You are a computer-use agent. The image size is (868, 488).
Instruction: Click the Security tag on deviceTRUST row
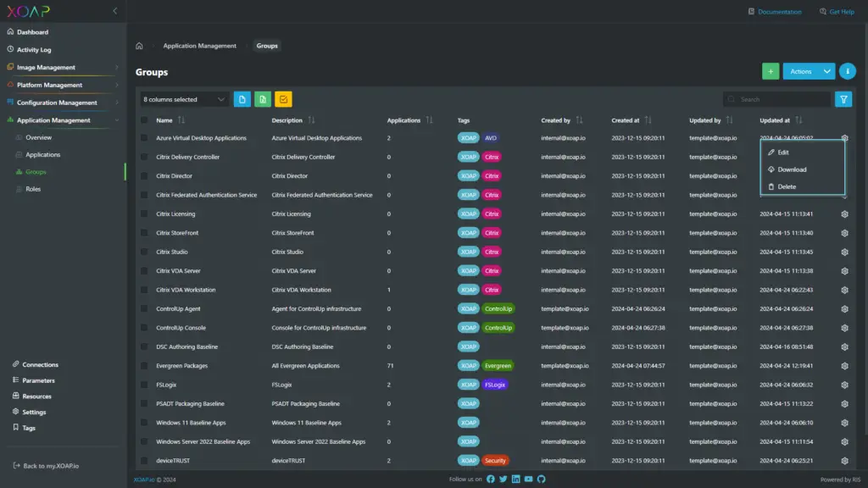tap(495, 460)
